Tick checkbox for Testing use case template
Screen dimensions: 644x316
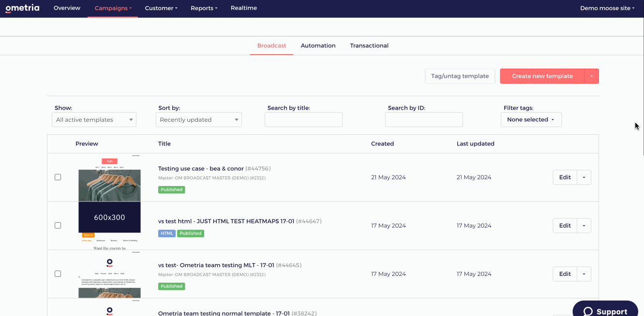click(x=58, y=177)
